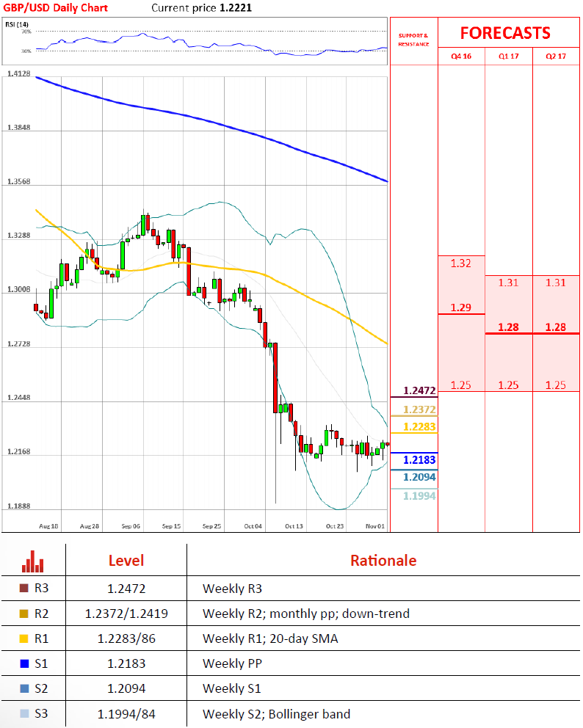583x728 pixels.
Task: Click the 1.1888 price axis label
Action: pyautogui.click(x=18, y=506)
